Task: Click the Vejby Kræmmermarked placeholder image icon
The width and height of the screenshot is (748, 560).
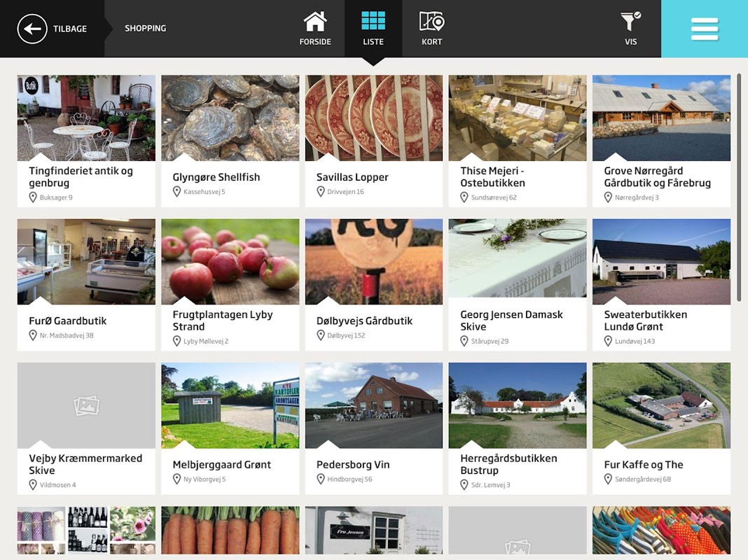Action: pyautogui.click(x=86, y=405)
